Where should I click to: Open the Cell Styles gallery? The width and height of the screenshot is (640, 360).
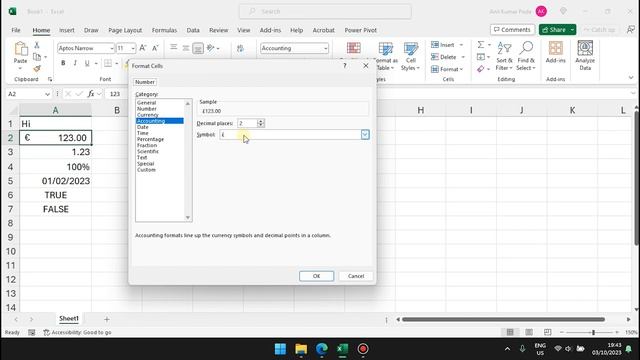click(x=411, y=56)
